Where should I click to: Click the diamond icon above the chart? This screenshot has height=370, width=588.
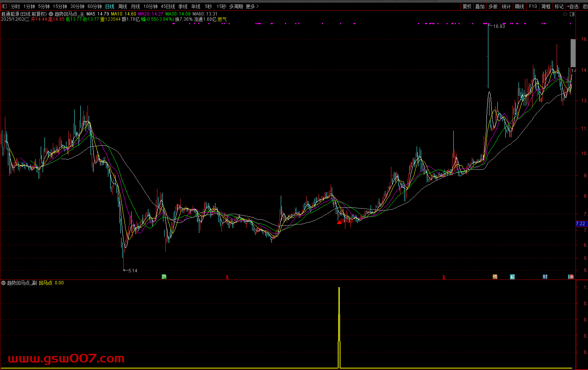(565, 14)
